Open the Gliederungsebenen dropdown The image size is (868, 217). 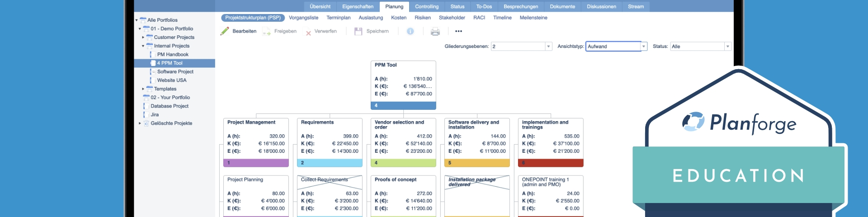pos(548,46)
